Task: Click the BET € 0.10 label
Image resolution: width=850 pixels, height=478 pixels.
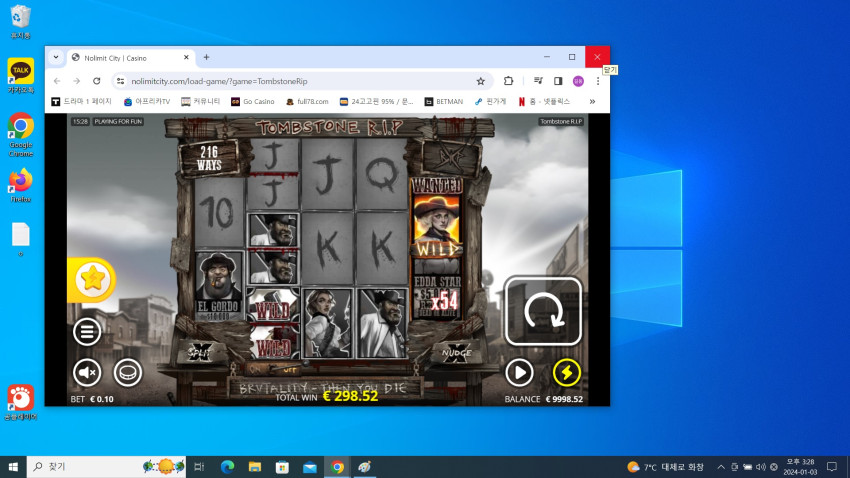Action: 92,399
